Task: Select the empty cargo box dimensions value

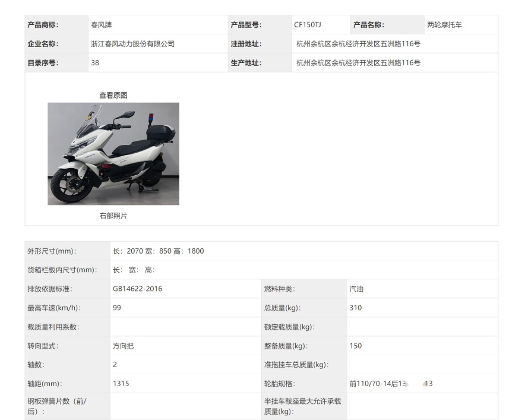Action: pos(134,270)
